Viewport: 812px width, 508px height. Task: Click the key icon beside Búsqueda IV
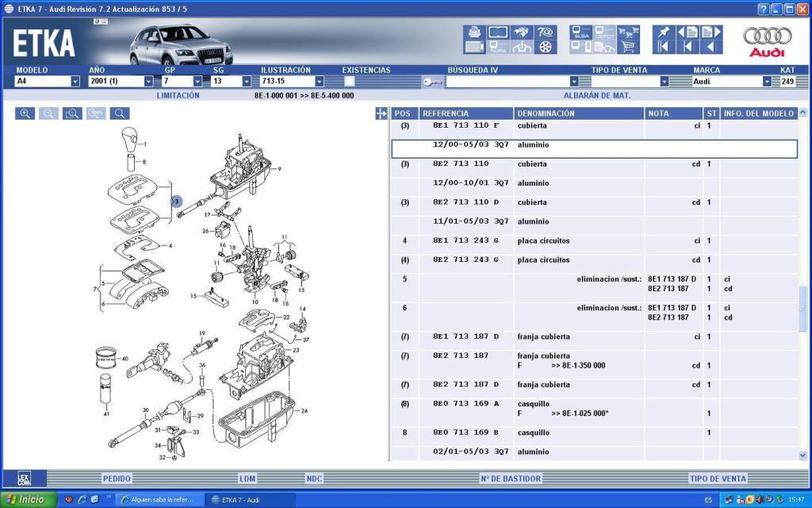pos(432,82)
